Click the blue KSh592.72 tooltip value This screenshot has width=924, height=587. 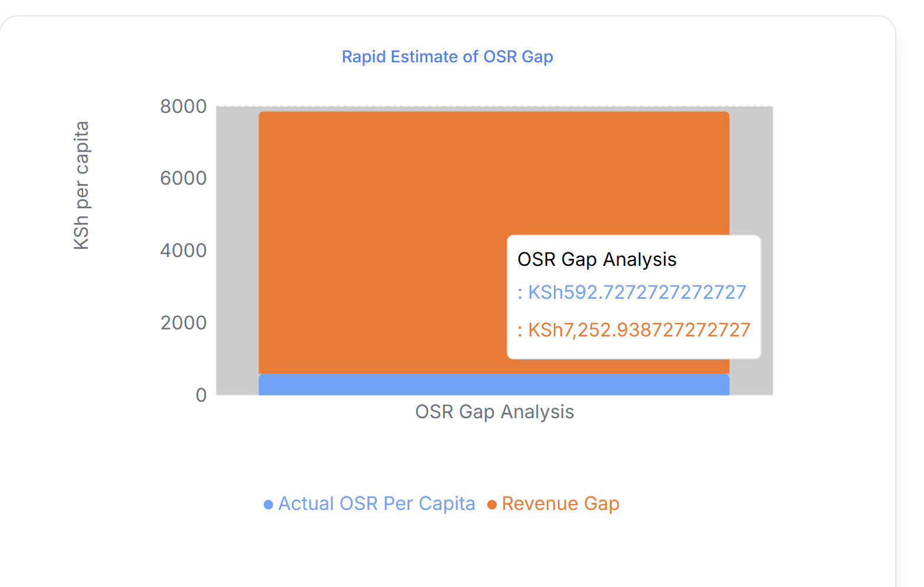[637, 292]
